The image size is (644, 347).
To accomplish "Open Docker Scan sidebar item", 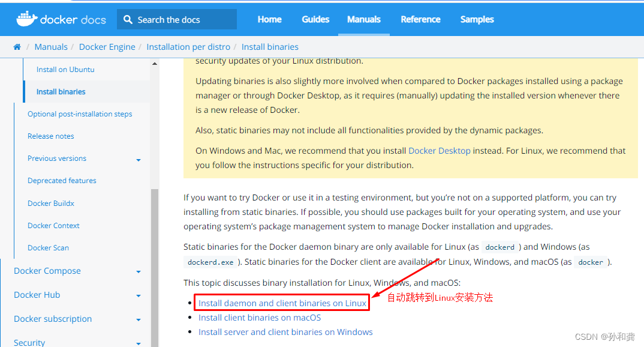I will point(48,247).
